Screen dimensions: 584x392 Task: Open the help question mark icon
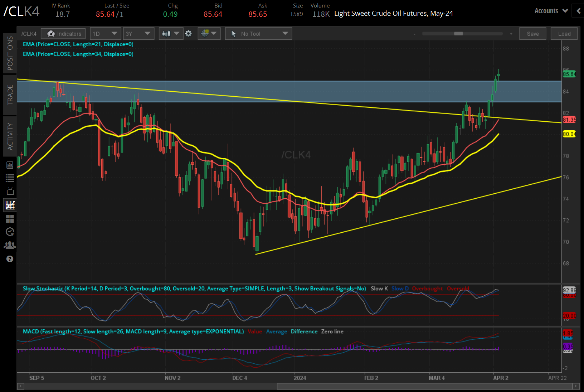point(10,259)
